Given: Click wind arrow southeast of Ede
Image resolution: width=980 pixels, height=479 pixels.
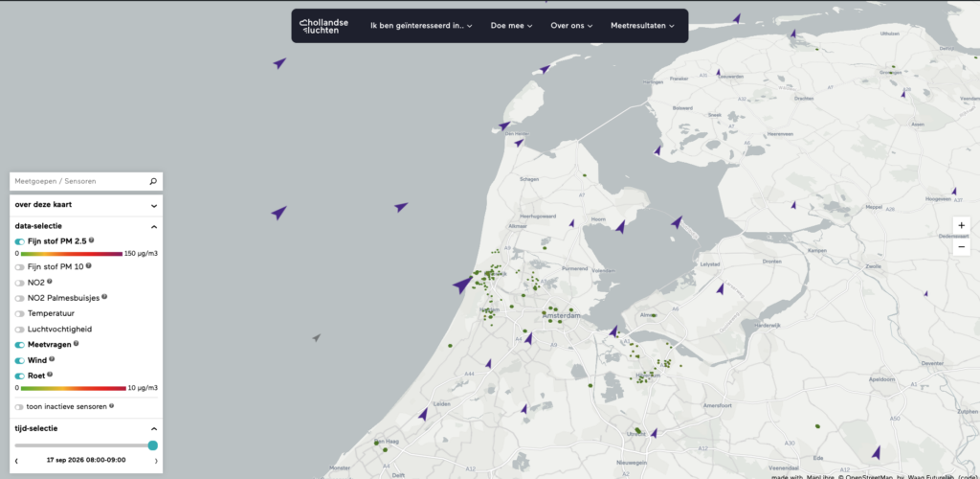Looking at the screenshot, I should click(x=877, y=452).
